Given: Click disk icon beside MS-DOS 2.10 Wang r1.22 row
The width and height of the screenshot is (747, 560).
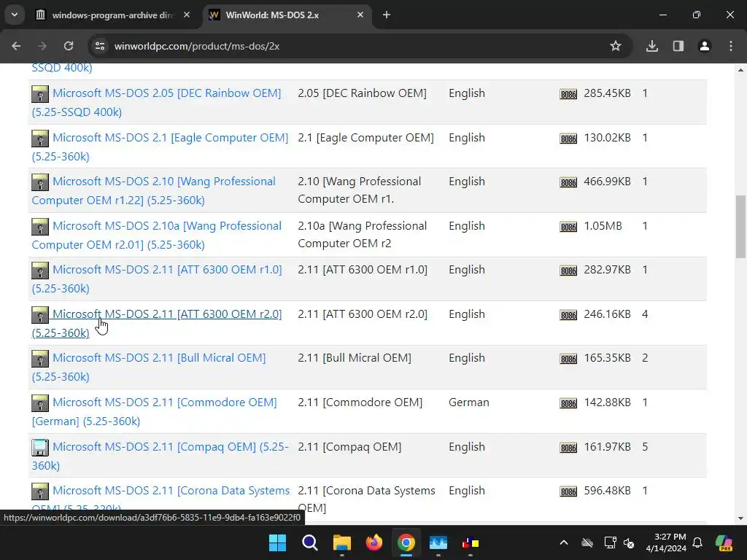Looking at the screenshot, I should pos(40,182).
